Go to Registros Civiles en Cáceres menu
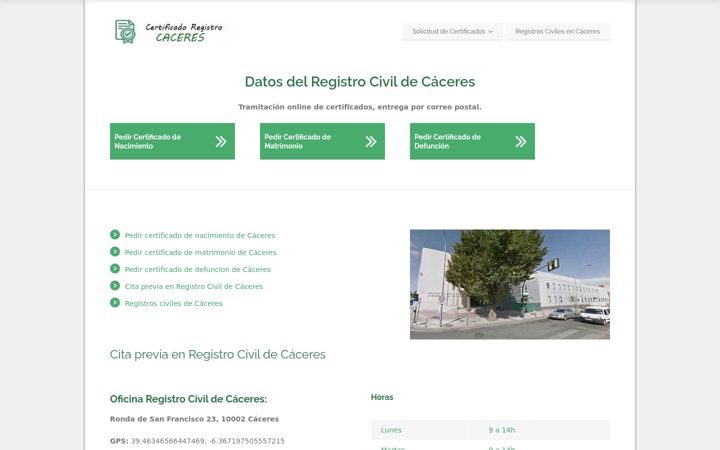The width and height of the screenshot is (720, 450). pyautogui.click(x=557, y=31)
